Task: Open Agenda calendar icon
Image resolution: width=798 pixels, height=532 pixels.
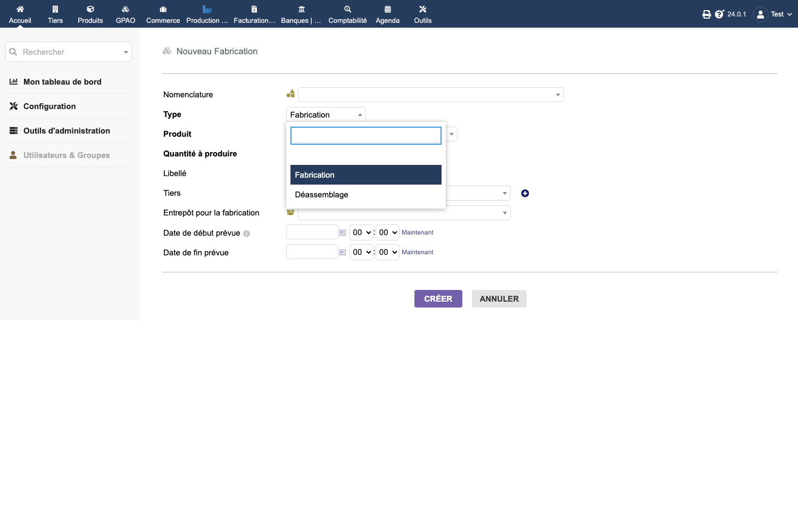Action: pos(388,9)
